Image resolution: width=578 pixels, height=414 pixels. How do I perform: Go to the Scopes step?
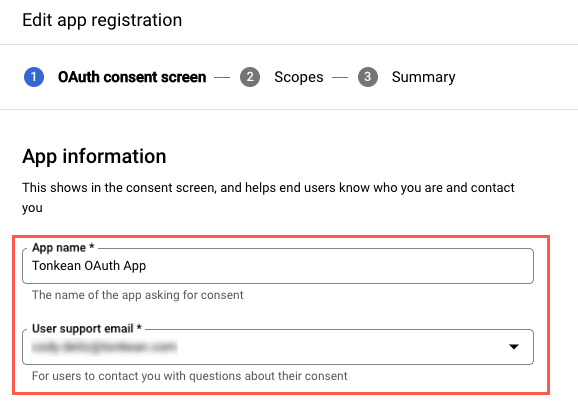(x=299, y=77)
